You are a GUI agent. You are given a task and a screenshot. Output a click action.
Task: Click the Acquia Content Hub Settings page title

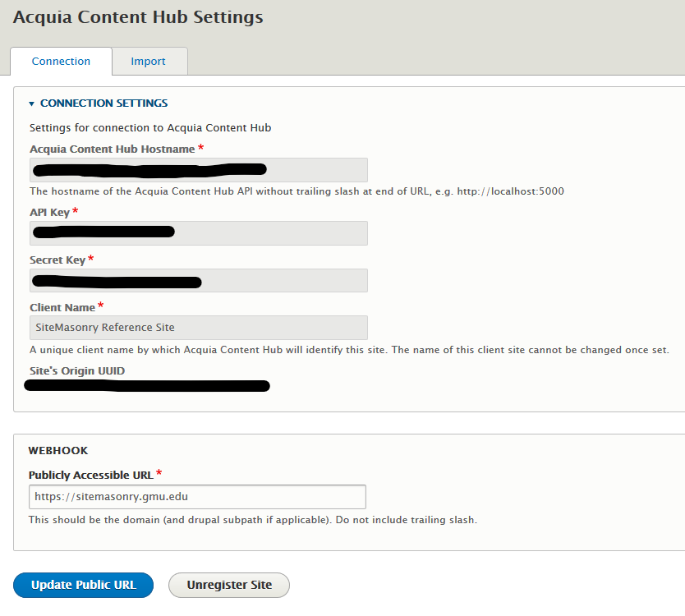coord(137,16)
